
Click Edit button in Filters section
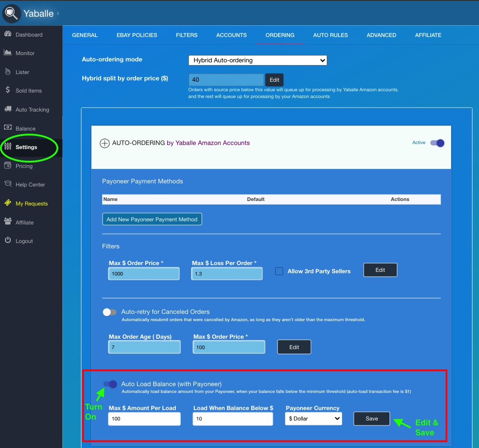point(380,270)
